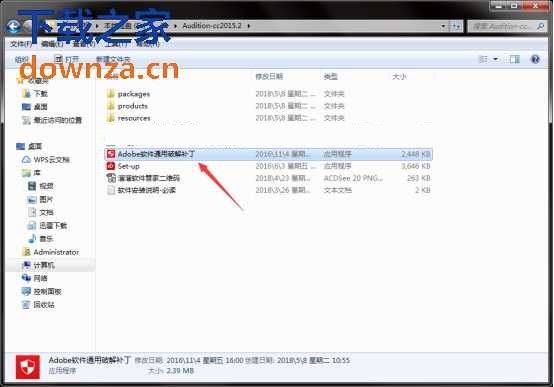Select the resources folder icon
The image size is (554, 387).
(111, 118)
